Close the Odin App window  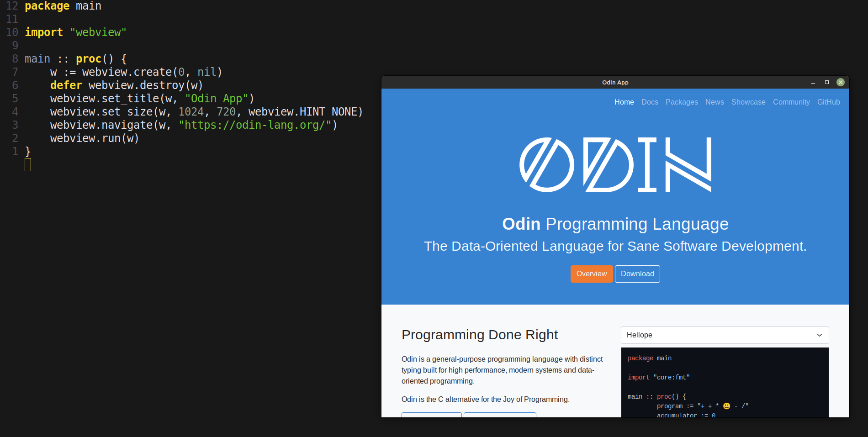tap(841, 82)
